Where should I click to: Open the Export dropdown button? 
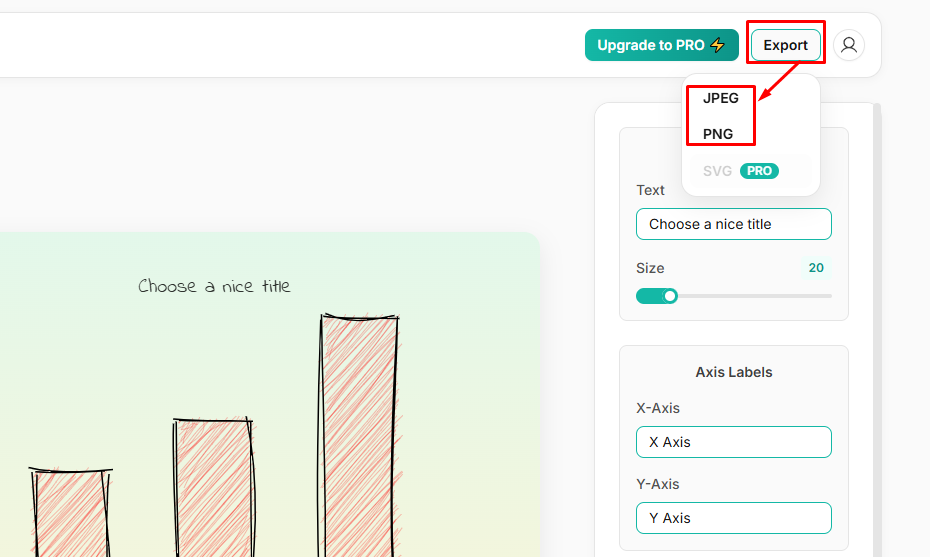(785, 45)
